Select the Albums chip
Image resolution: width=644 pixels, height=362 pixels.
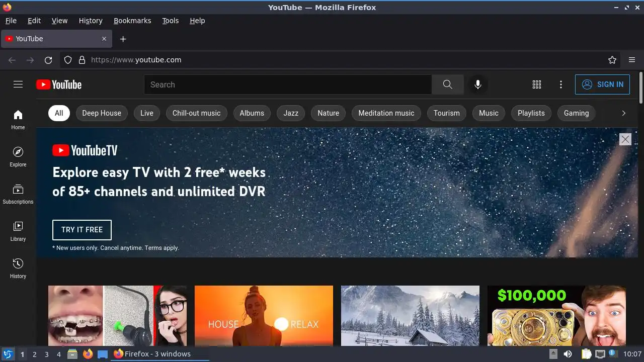[252, 113]
